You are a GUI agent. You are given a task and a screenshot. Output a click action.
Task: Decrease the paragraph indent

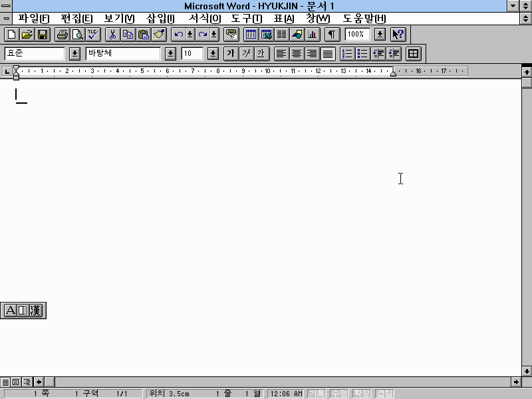[x=378, y=54]
